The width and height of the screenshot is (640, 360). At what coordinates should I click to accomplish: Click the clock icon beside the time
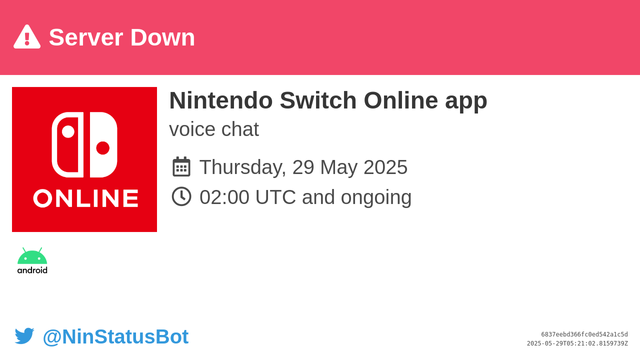pos(181,196)
